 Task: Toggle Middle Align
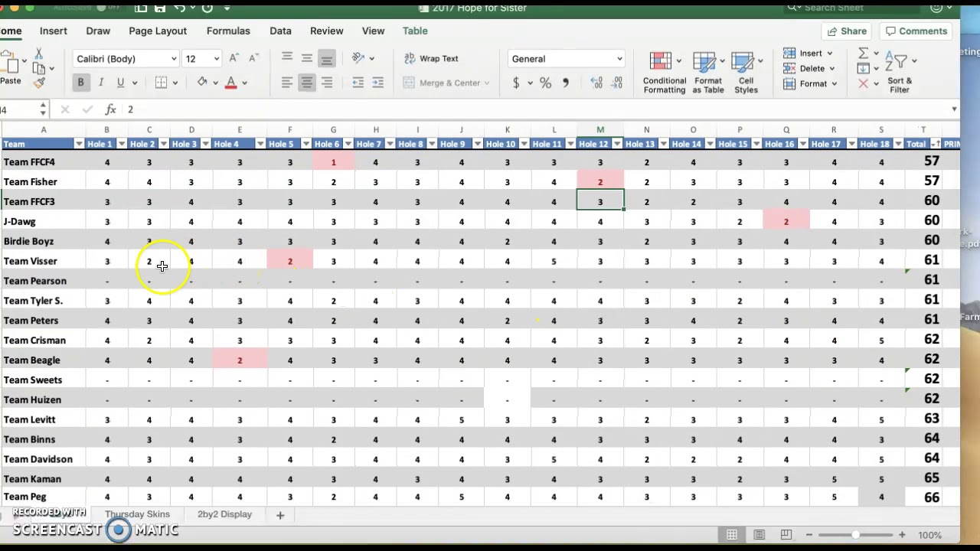point(306,58)
